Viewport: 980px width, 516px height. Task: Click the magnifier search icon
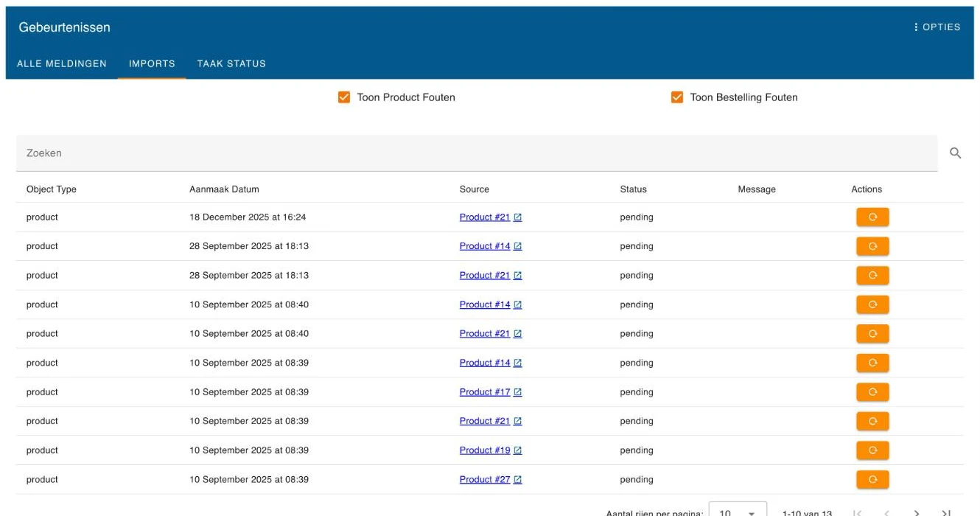coord(956,153)
